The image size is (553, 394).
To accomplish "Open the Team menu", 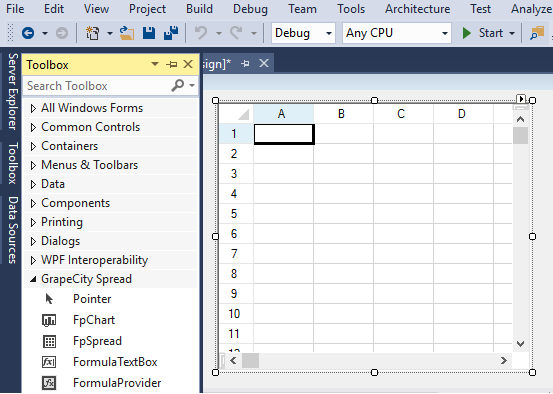I will pyautogui.click(x=302, y=8).
